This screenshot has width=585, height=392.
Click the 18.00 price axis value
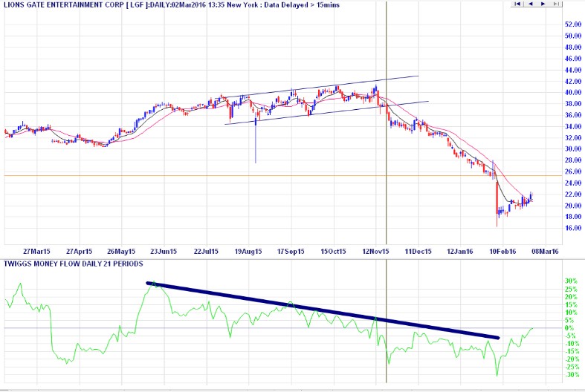[573, 217]
